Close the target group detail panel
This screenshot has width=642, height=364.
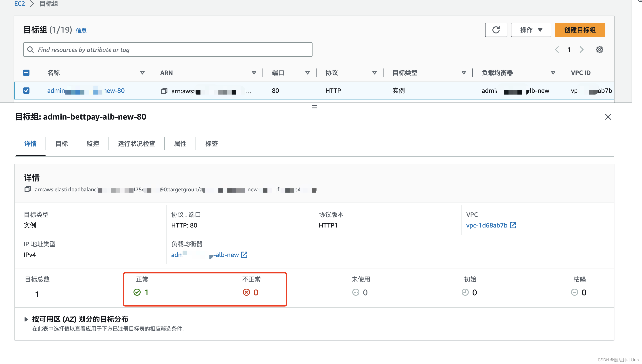[608, 117]
